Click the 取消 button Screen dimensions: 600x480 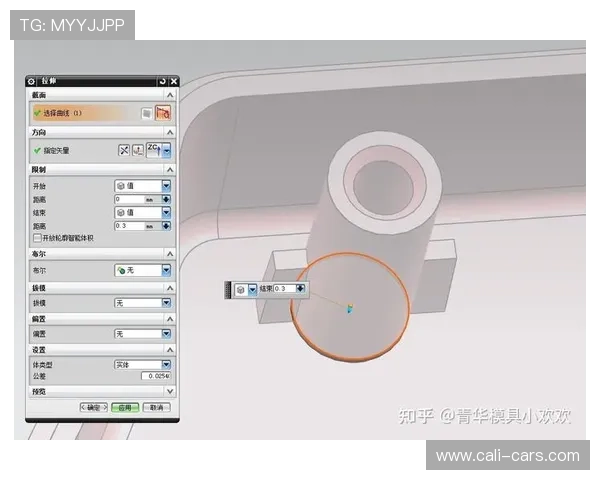pos(155,408)
